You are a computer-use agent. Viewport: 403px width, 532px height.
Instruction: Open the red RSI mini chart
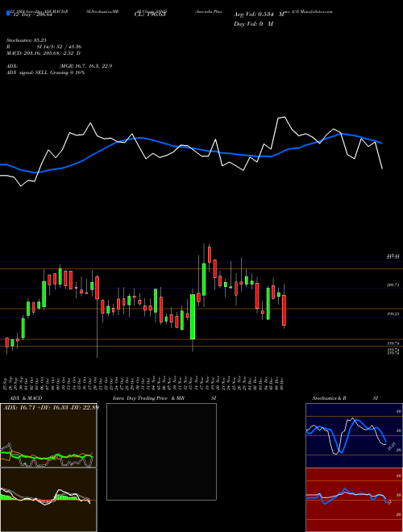pos(354,500)
